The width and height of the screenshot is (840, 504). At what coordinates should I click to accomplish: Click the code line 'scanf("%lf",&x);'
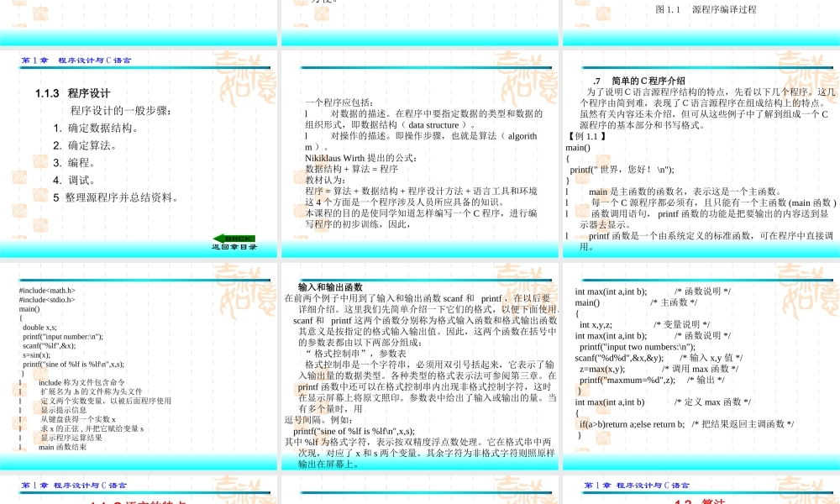(50, 345)
